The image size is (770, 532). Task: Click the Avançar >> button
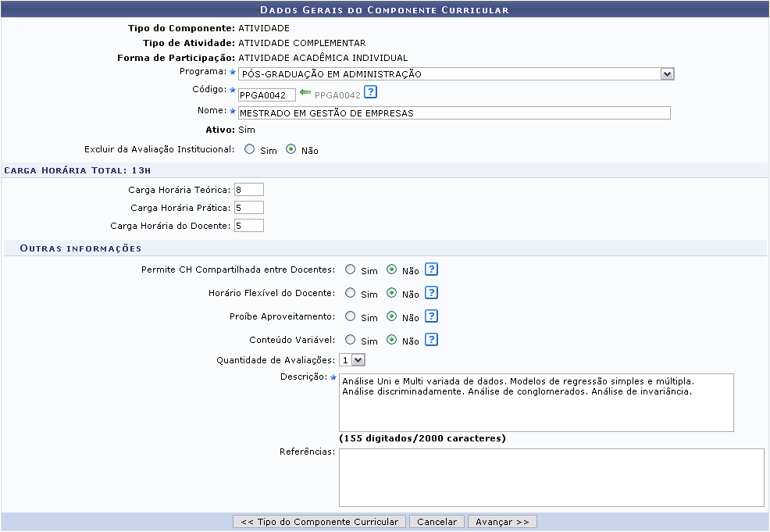click(x=502, y=522)
